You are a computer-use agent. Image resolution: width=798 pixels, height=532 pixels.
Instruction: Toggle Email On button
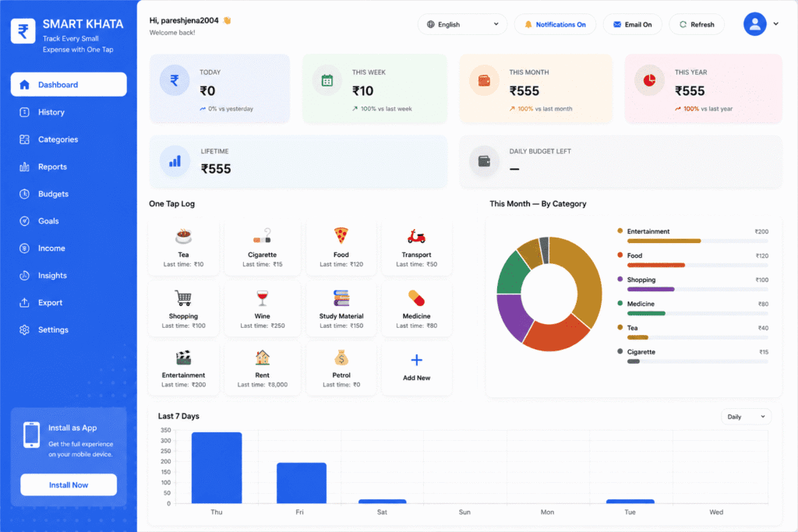[x=632, y=24]
